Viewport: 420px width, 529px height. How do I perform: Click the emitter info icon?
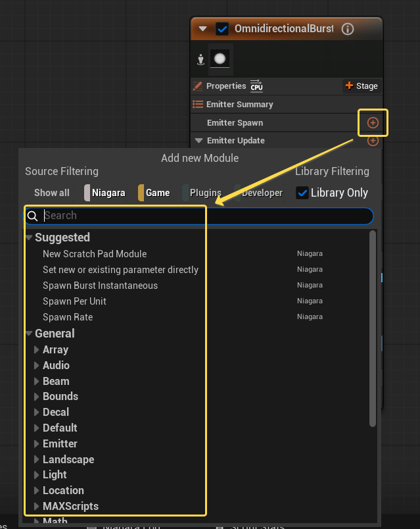[x=348, y=29]
